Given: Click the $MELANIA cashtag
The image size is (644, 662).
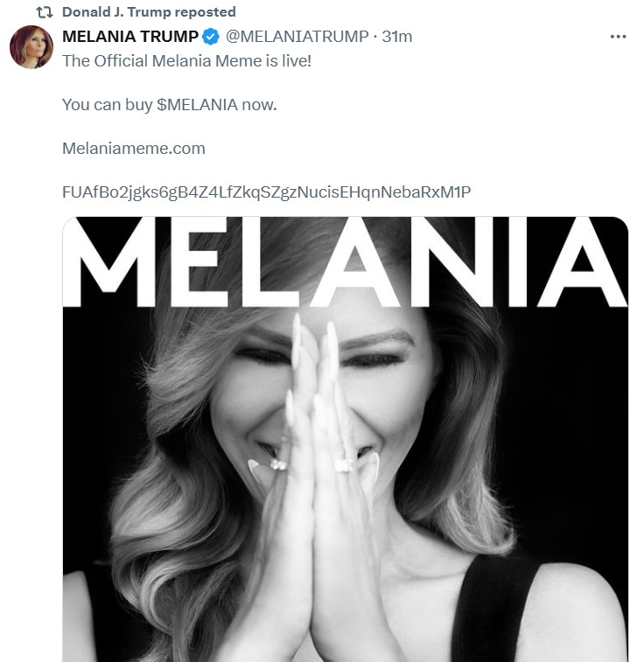Looking at the screenshot, I should tap(198, 104).
